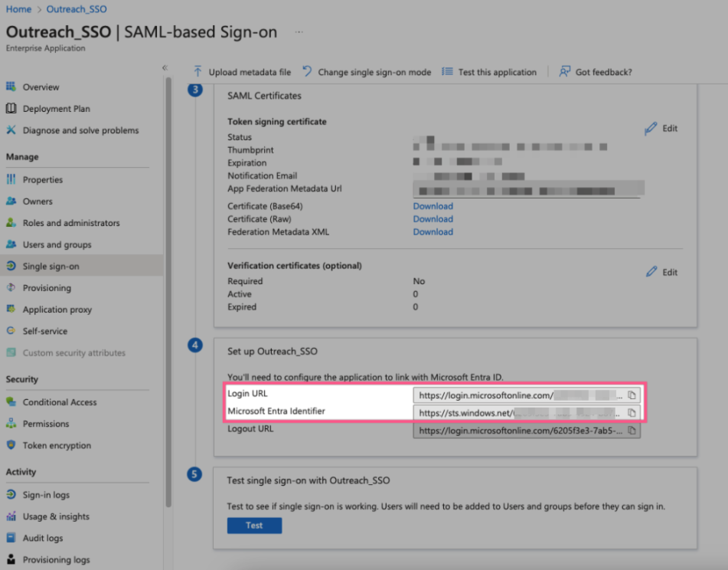Collapse the sidebar with double chevron

click(x=165, y=68)
